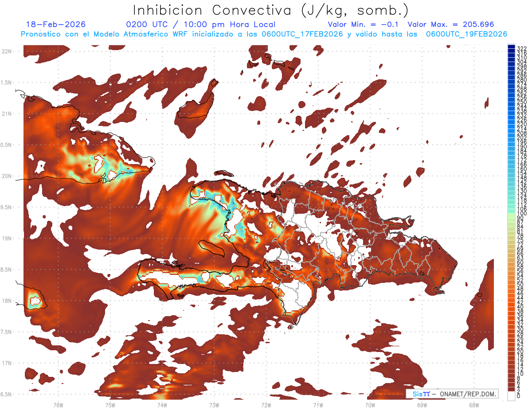Click the "21N" latitude label
This screenshot has width=532, height=411.
tap(7, 114)
